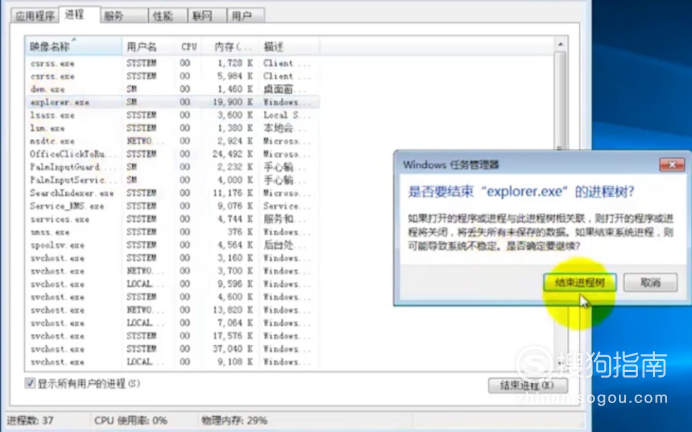Image resolution: width=692 pixels, height=432 pixels.
Task: Select the spoolsv.exe process row
Action: [x=172, y=245]
